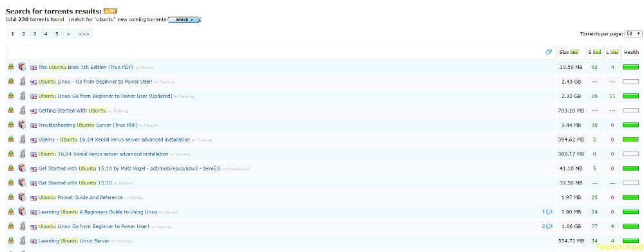This screenshot has width=644, height=252.
Task: Click 'in Training' link beside Learning Ubuntu Linux Server
Action: pyautogui.click(x=121, y=241)
